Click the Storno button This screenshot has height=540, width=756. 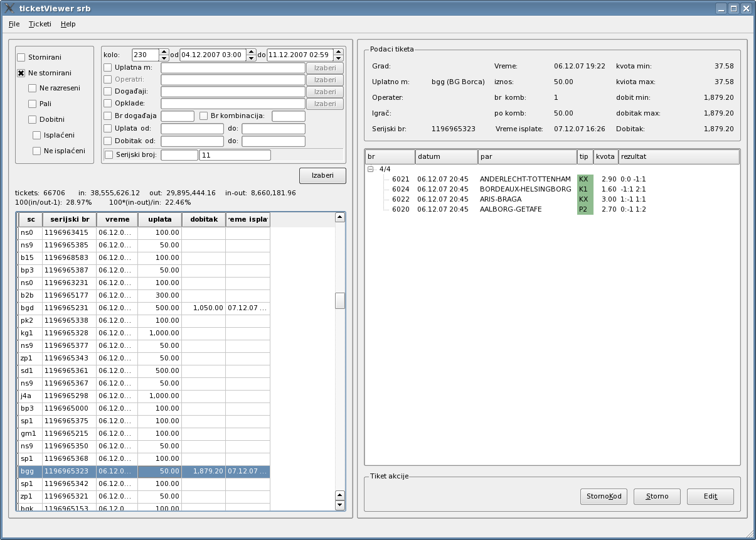click(x=657, y=496)
